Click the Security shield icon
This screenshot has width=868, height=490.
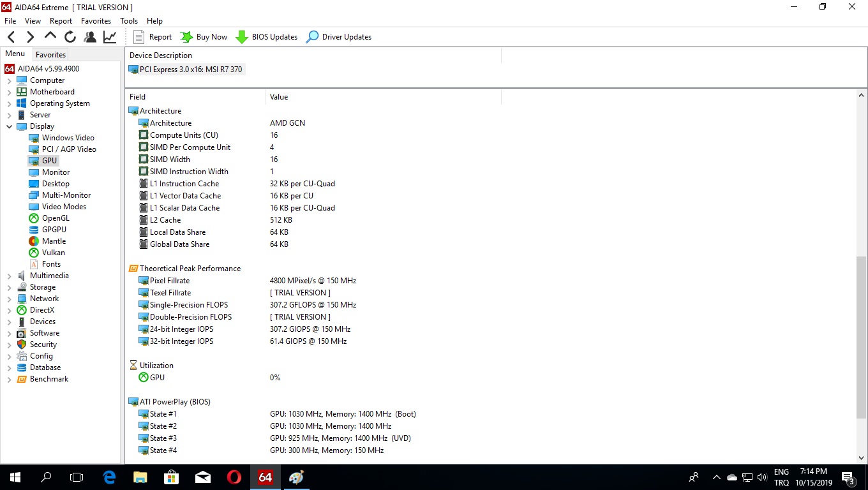pyautogui.click(x=22, y=345)
